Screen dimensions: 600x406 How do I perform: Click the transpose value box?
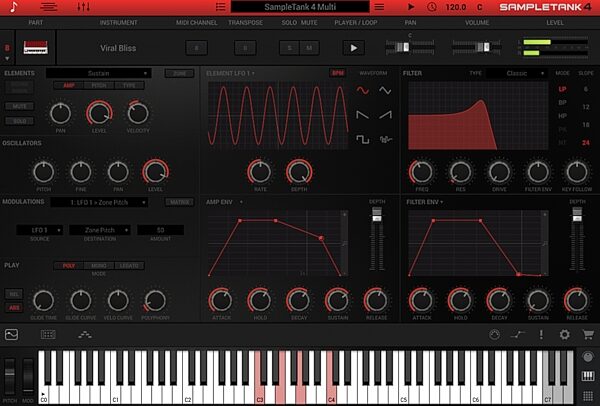[245, 48]
